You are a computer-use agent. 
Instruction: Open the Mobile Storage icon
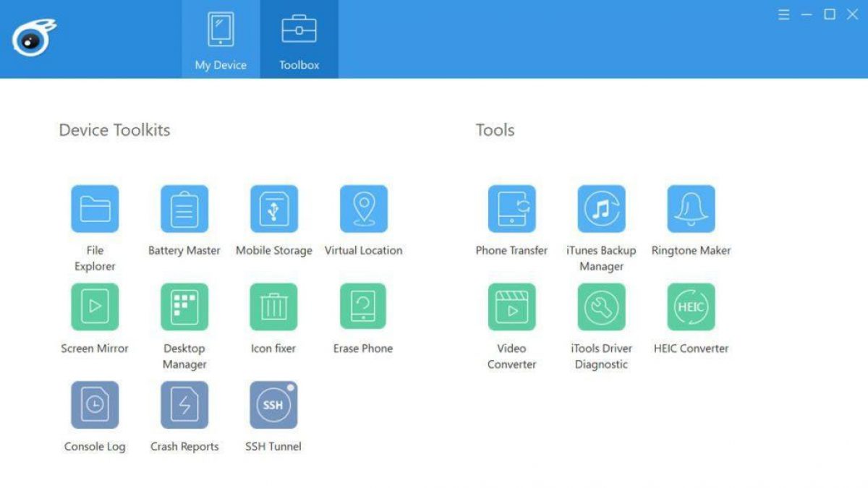[x=274, y=209]
